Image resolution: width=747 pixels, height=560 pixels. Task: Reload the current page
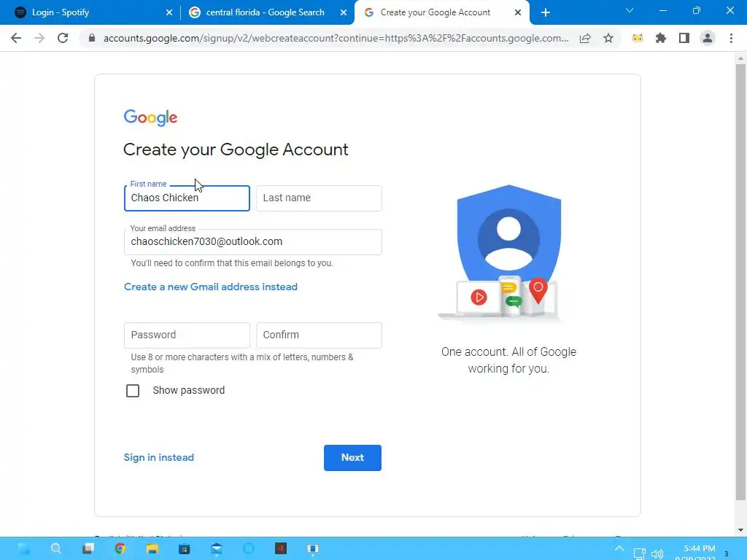point(63,38)
